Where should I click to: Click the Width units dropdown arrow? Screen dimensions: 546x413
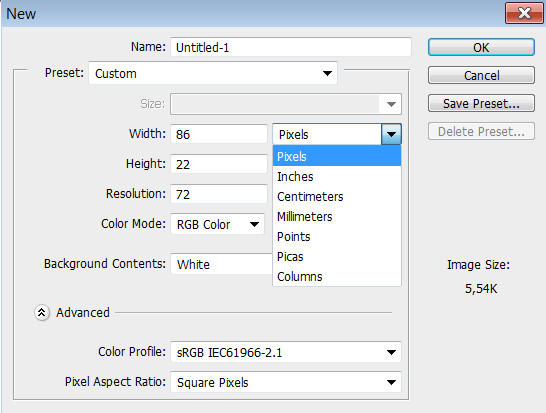coord(391,134)
